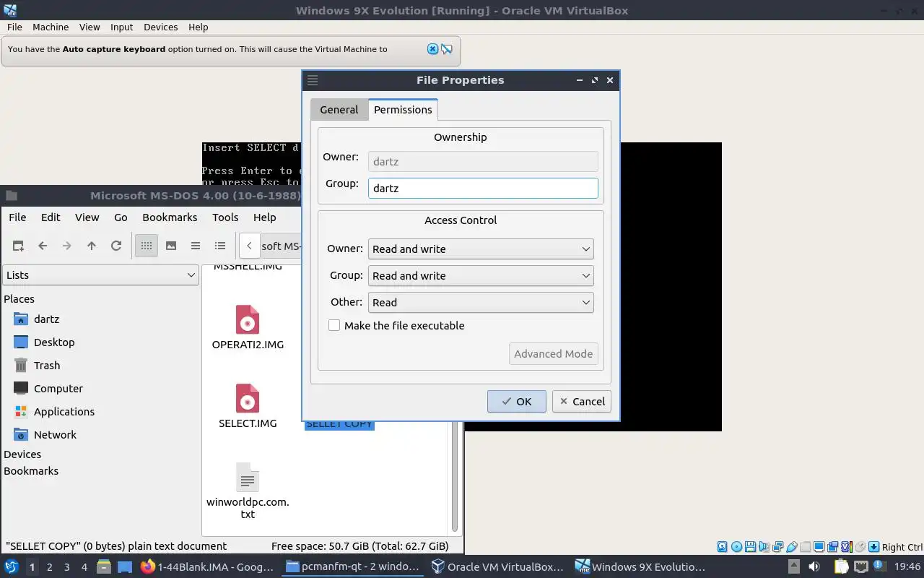Open the taskbar volume control
Screen dimensions: 924x578
click(x=814, y=566)
